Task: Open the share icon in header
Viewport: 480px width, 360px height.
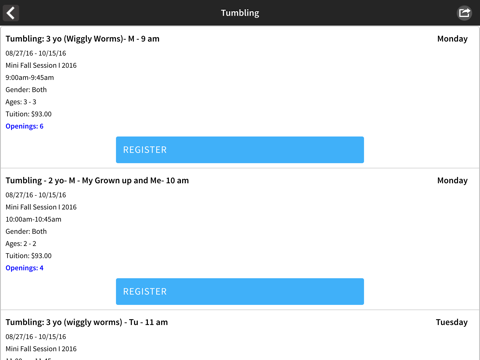Action: [464, 13]
